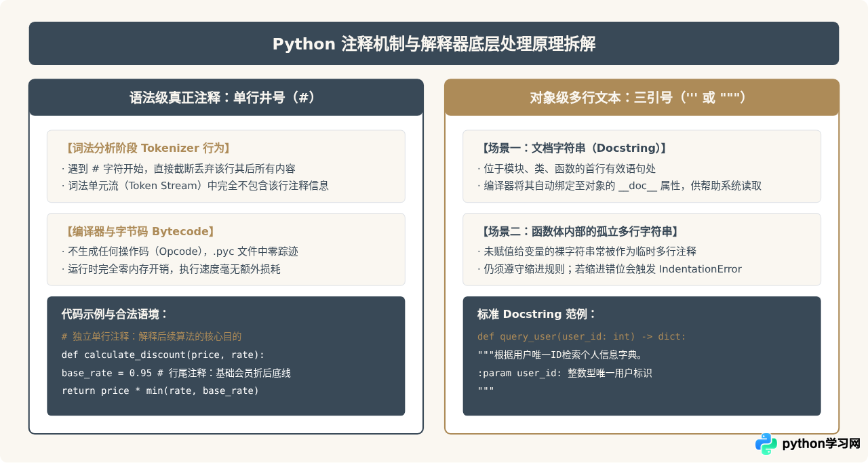Click the line '运行时完全零内存开销'

click(170, 269)
